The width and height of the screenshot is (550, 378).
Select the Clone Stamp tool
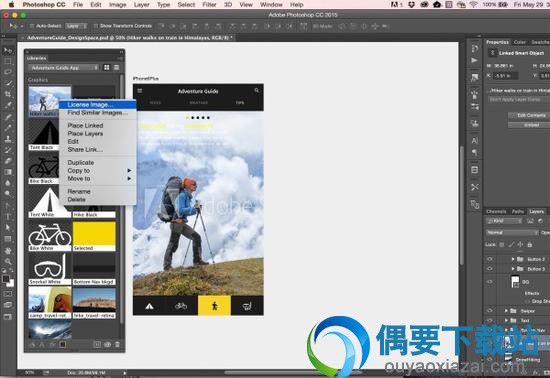[7, 139]
